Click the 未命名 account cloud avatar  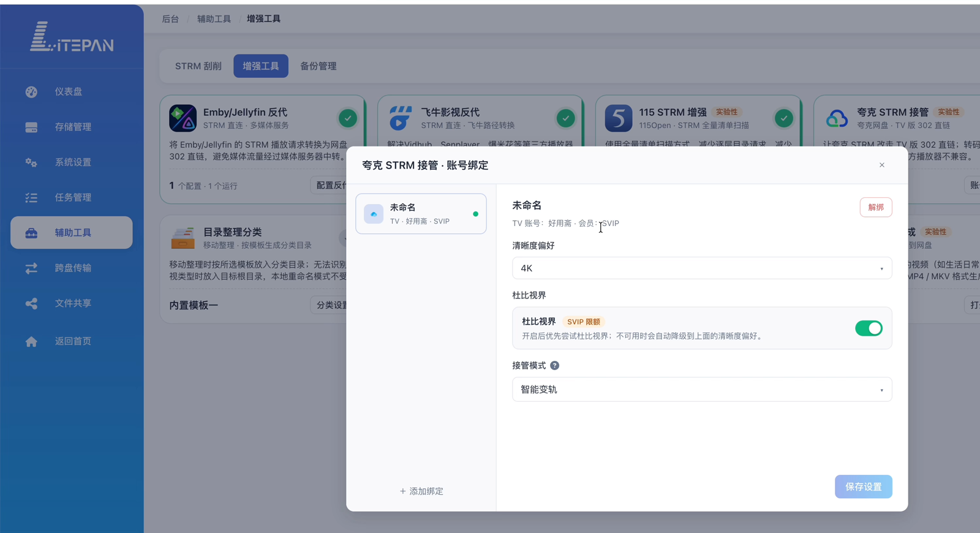pyautogui.click(x=374, y=214)
